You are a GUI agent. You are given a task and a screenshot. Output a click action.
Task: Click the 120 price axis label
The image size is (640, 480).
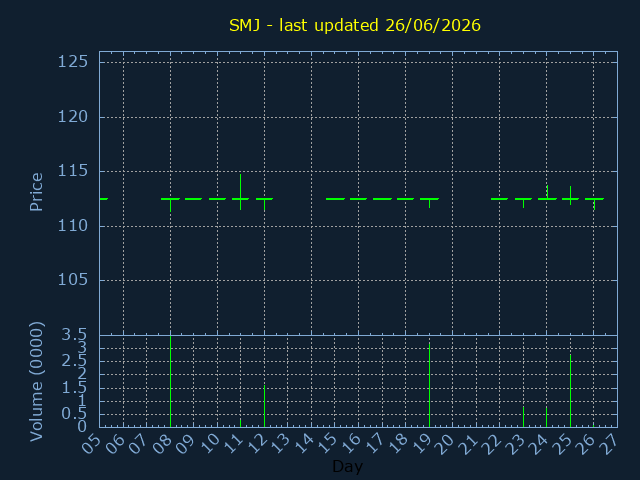click(73, 117)
